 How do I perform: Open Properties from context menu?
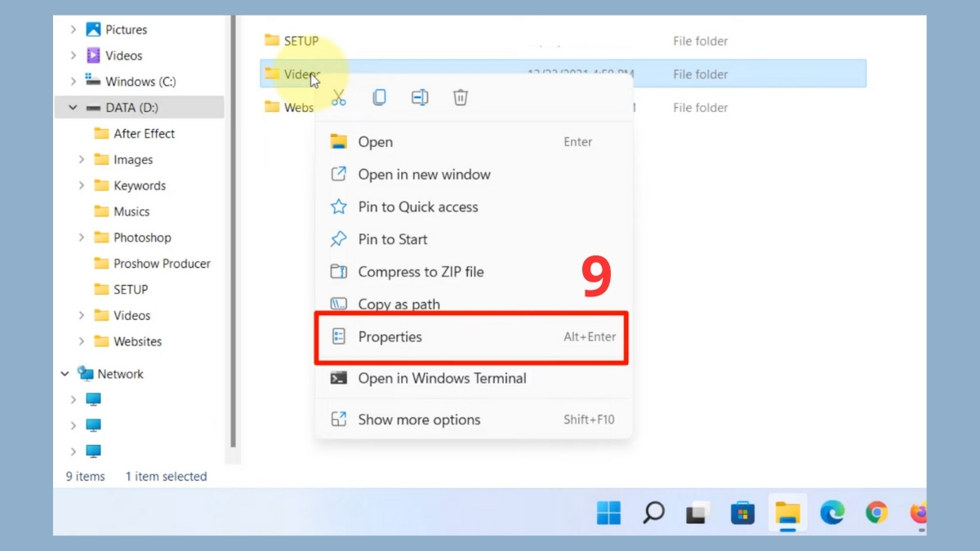pyautogui.click(x=474, y=337)
